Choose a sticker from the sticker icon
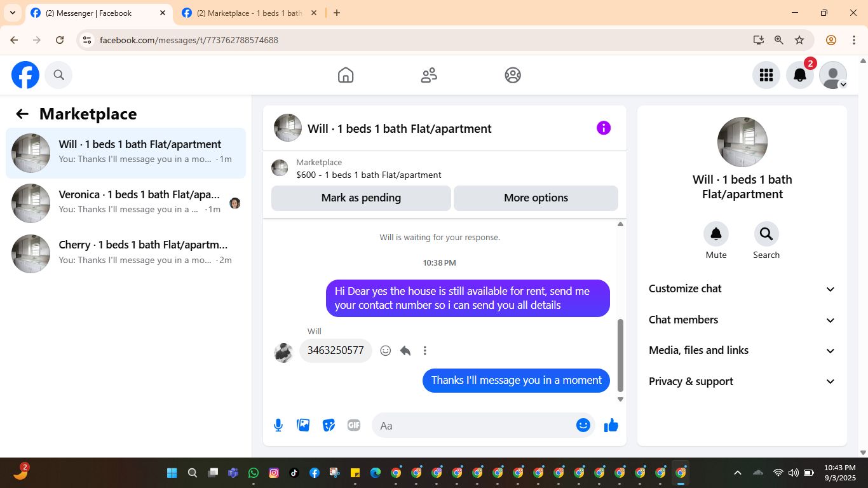 tap(329, 425)
